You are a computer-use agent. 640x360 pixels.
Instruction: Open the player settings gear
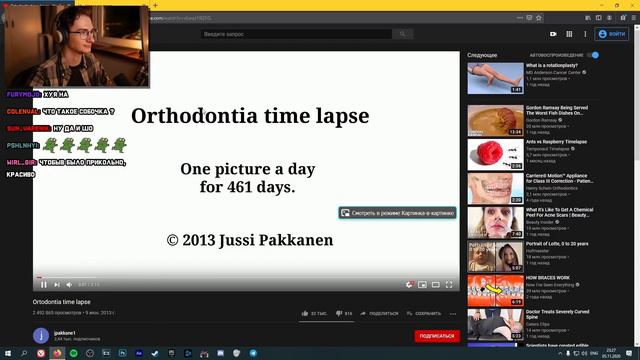(x=409, y=284)
